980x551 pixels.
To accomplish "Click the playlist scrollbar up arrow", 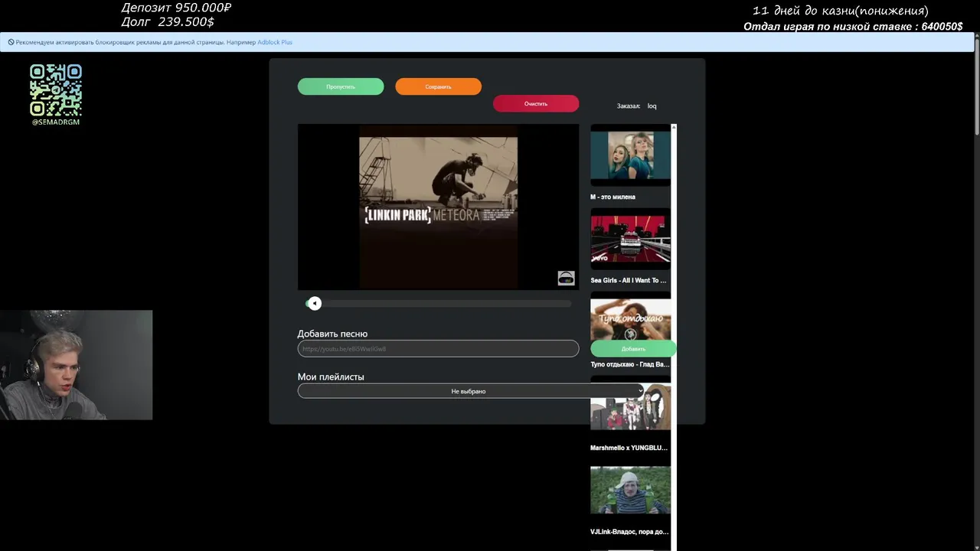I will click(x=674, y=127).
